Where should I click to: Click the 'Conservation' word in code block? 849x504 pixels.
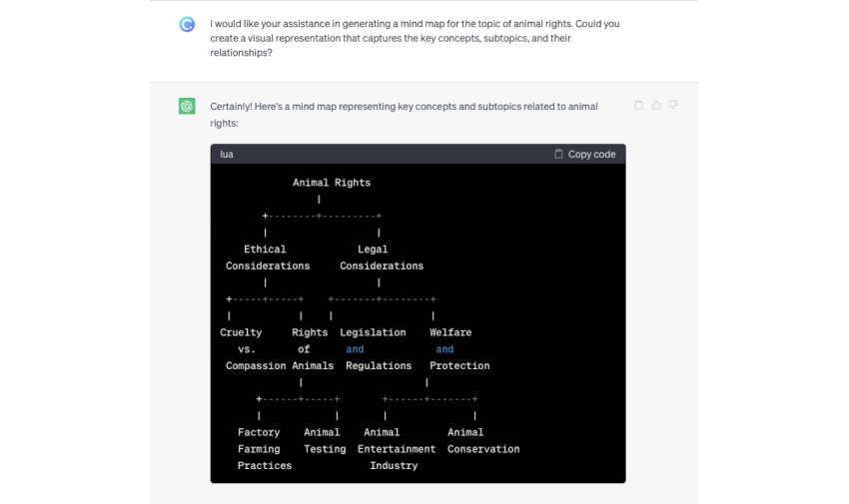(483, 449)
